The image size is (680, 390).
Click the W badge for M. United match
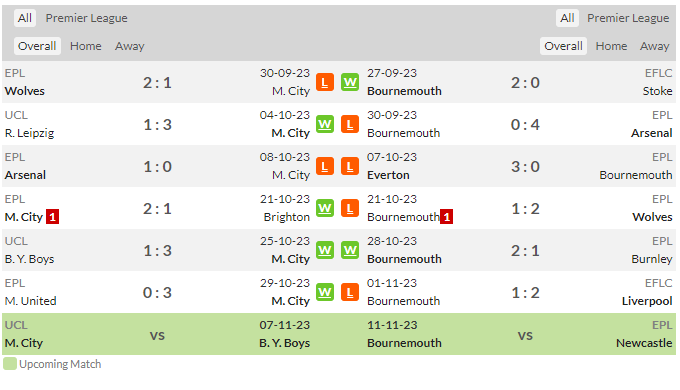(x=325, y=292)
